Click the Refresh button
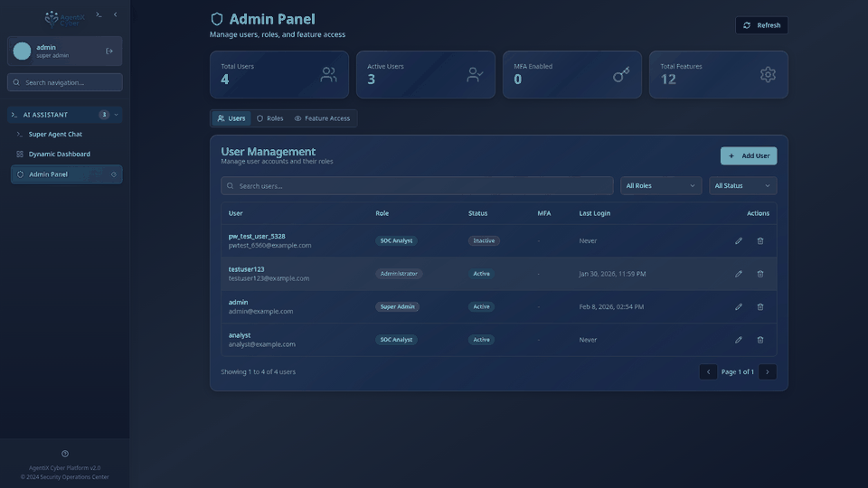868x488 pixels. point(761,25)
